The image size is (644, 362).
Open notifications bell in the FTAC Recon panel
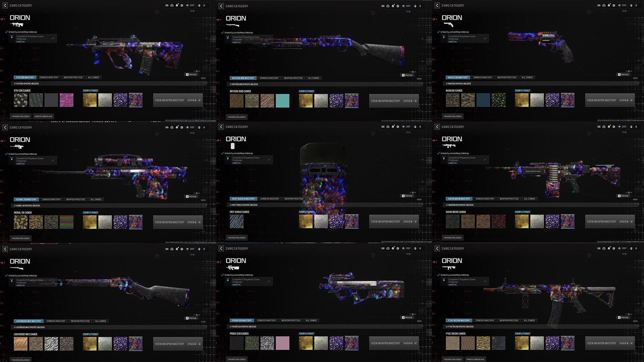tap(609, 248)
